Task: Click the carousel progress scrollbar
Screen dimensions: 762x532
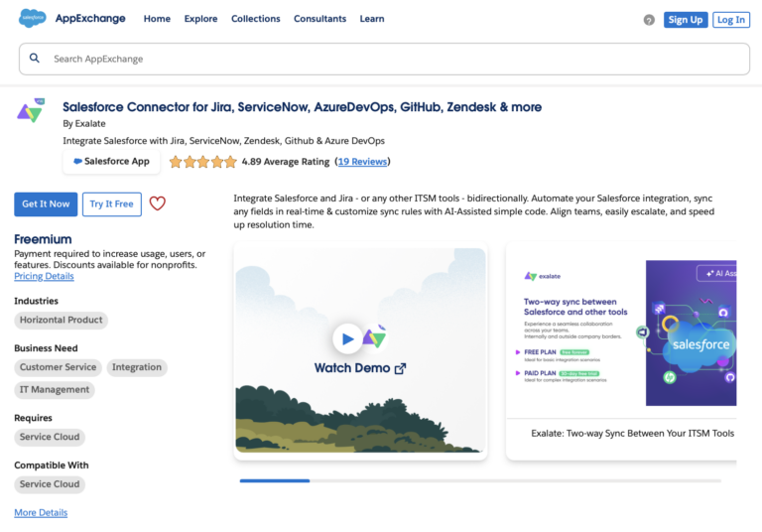Action: pos(480,480)
